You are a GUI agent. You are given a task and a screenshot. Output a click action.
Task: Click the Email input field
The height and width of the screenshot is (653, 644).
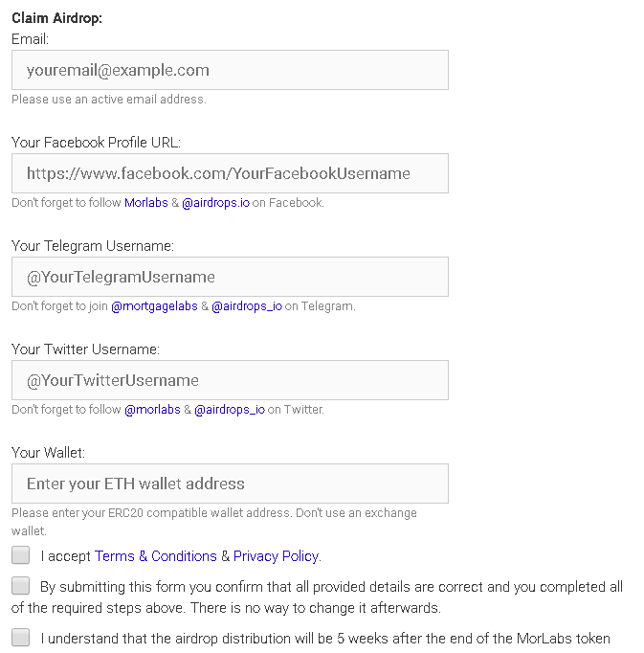[x=230, y=70]
